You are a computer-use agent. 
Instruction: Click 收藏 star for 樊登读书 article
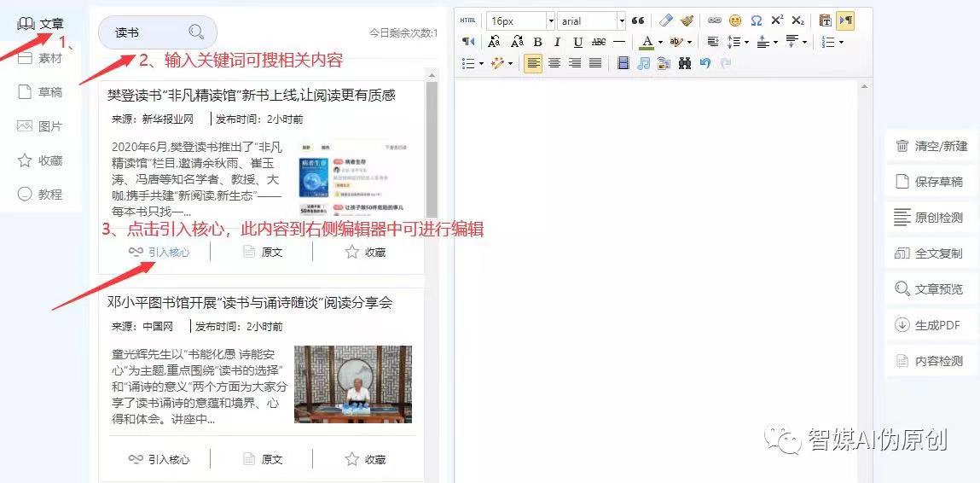click(366, 252)
